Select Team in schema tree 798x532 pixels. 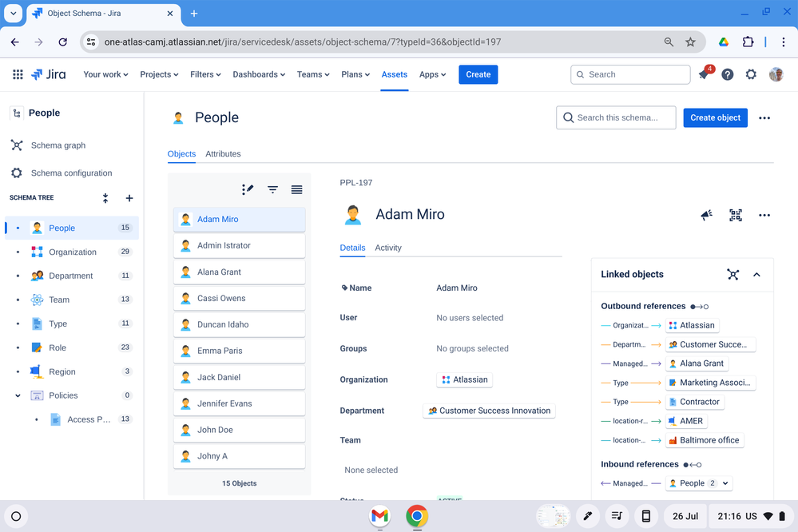[x=72, y=300]
